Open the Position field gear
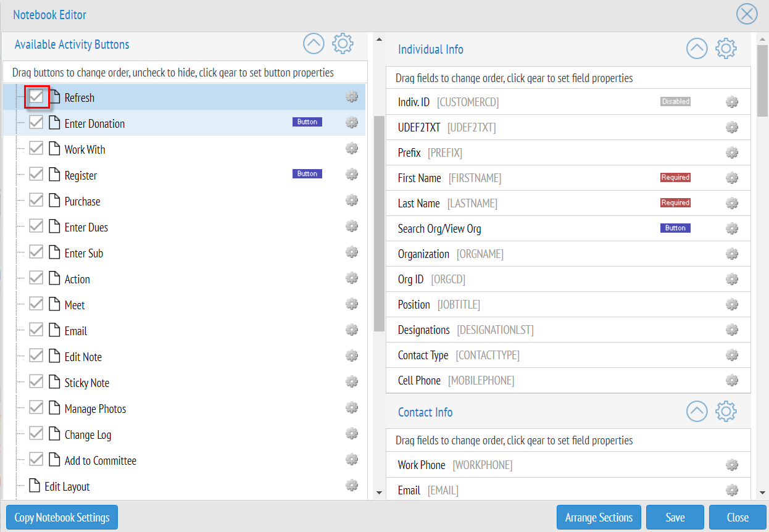The image size is (769, 532). [x=732, y=305]
